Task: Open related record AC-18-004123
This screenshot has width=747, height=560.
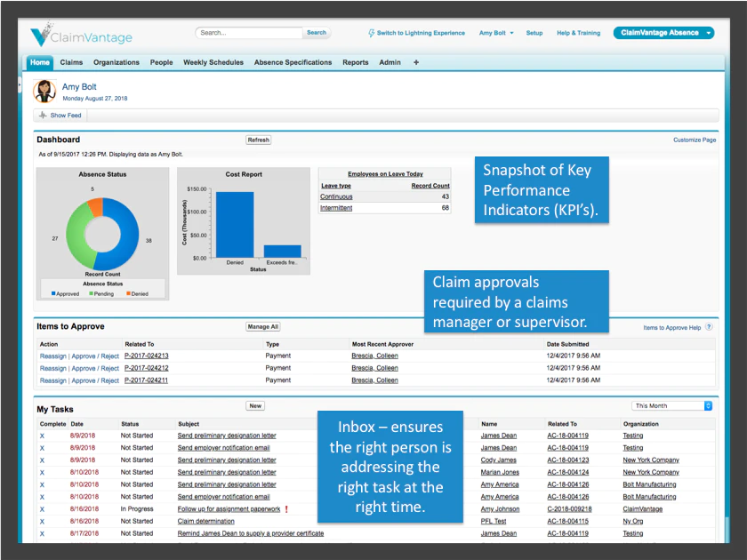Action: tap(568, 460)
